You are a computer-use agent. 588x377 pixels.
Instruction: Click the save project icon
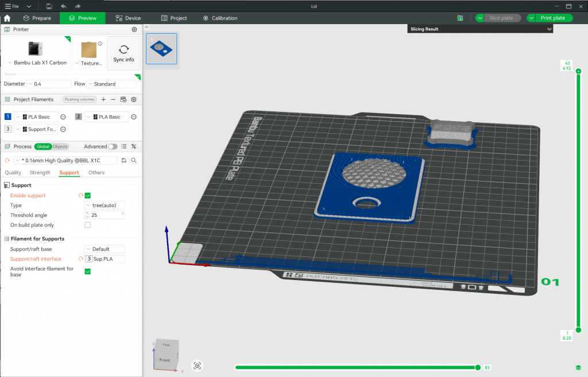tap(49, 6)
